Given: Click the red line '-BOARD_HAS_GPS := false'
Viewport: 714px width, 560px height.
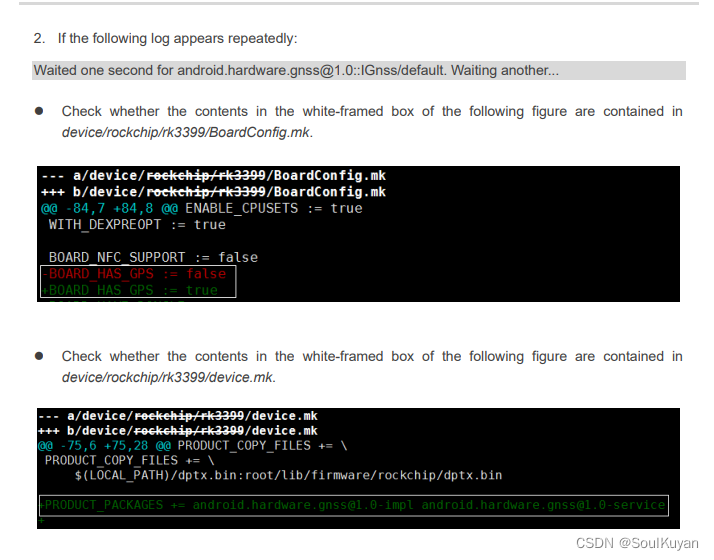Looking at the screenshot, I should point(134,274).
